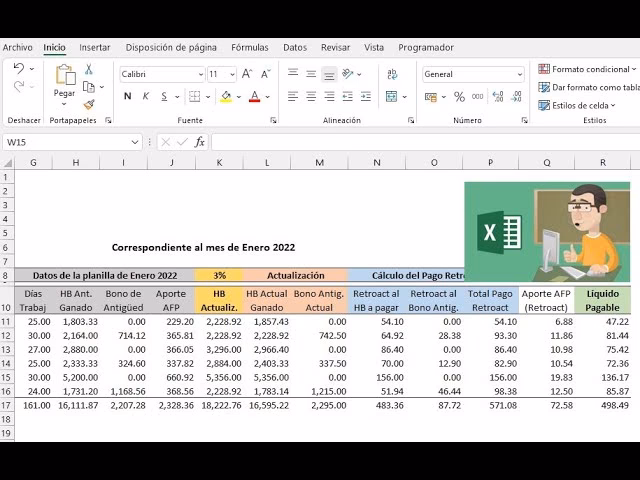Open Número dialog launcher
Screen dimensions: 640x480
coord(524,120)
